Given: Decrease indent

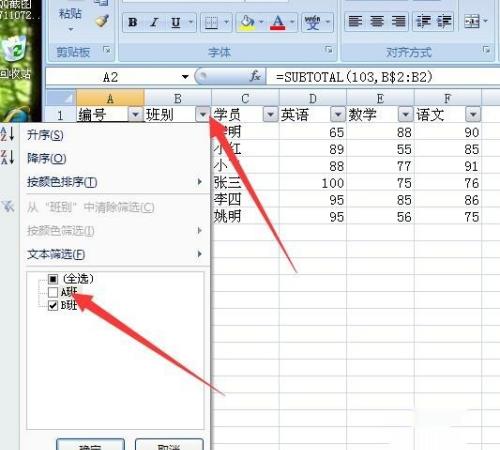Looking at the screenshot, I should 423,22.
